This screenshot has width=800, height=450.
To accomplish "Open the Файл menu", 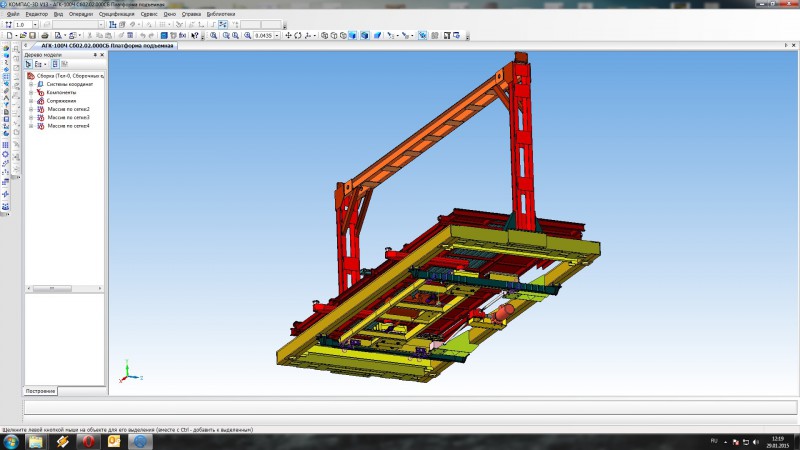I will tap(13, 14).
